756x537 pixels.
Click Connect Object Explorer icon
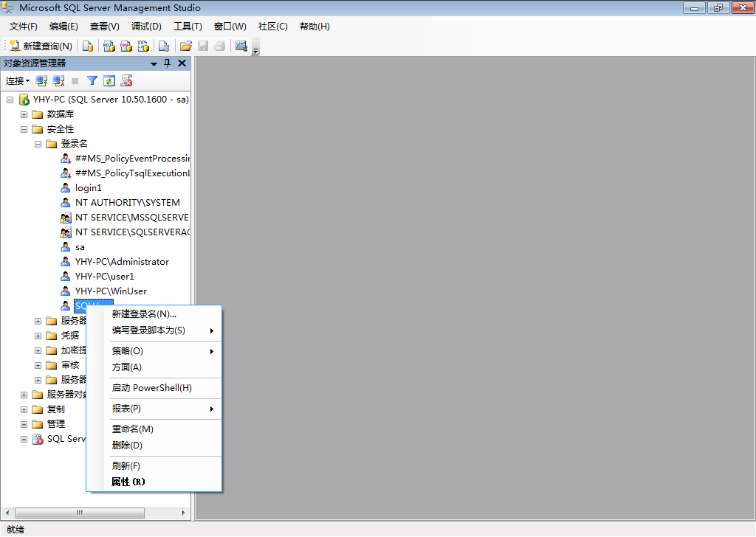click(41, 81)
